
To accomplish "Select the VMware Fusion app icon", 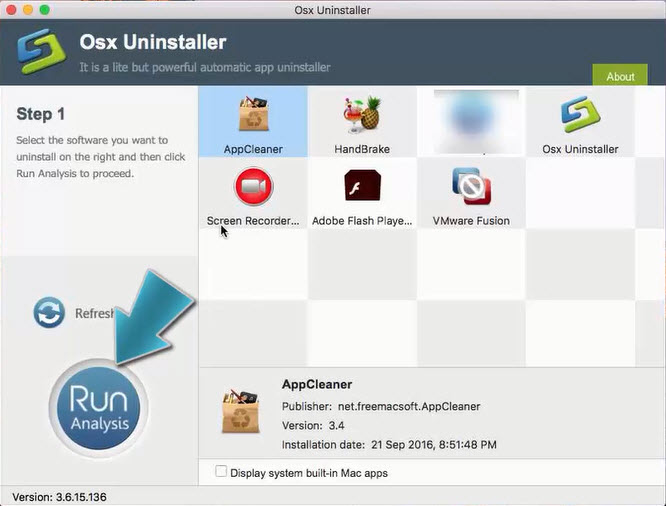I will (471, 186).
